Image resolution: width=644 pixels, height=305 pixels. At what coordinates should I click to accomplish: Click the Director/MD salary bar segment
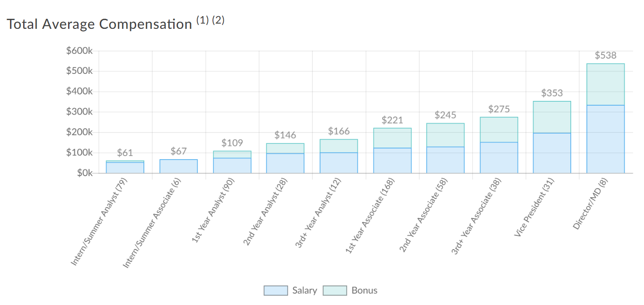pos(605,139)
